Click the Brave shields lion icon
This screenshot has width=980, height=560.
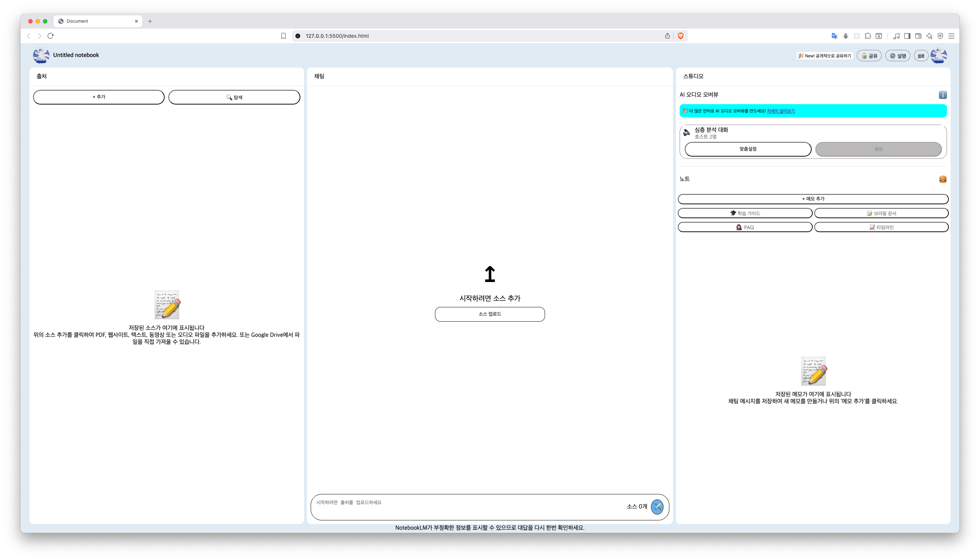(680, 36)
